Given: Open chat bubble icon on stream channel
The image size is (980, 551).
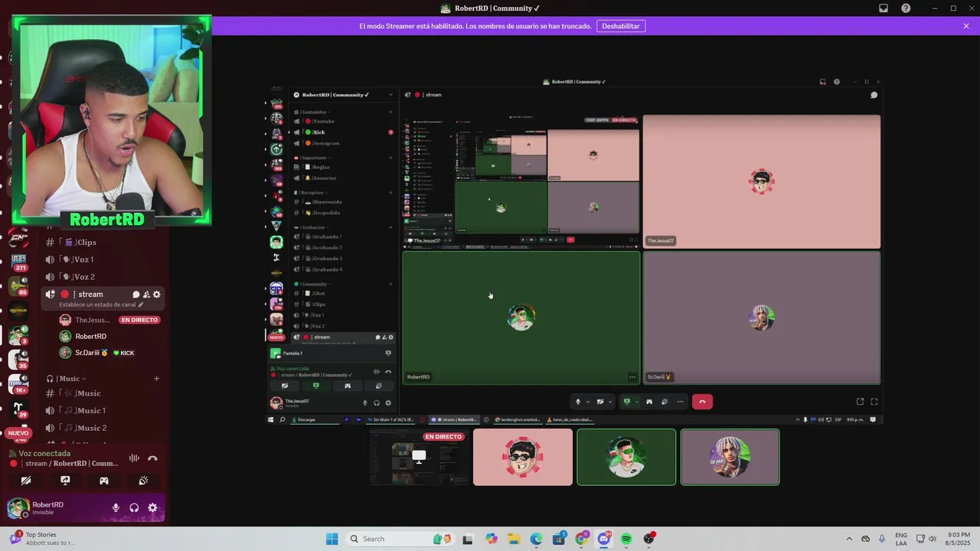Looking at the screenshot, I should [x=136, y=295].
